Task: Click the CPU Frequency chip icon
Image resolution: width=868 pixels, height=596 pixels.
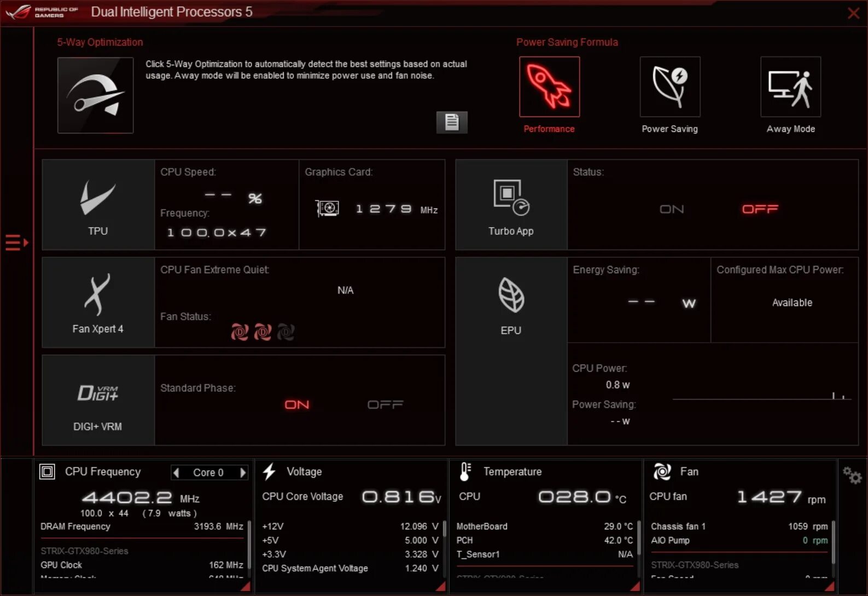Action: coord(48,472)
